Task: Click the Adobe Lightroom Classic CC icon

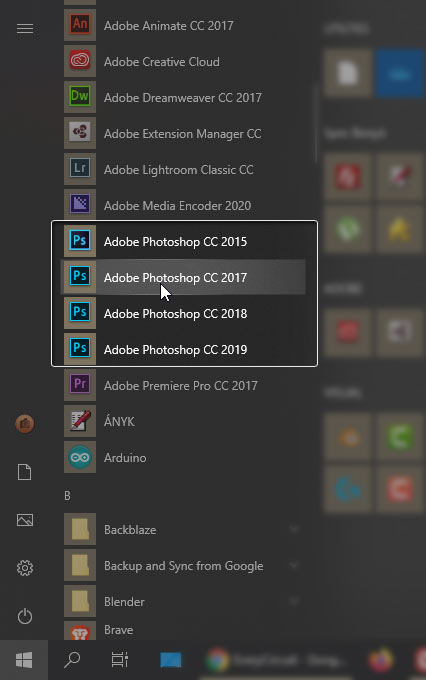Action: 80,169
